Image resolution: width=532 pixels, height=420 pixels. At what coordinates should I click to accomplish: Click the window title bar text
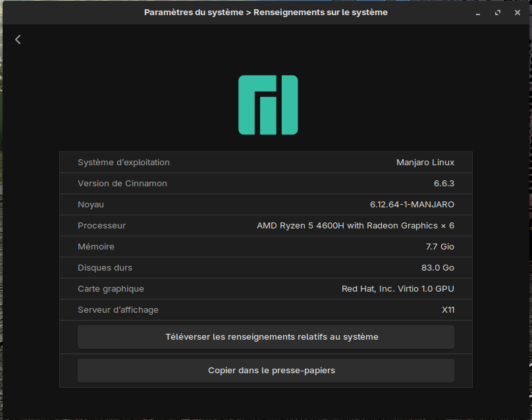[x=265, y=13]
